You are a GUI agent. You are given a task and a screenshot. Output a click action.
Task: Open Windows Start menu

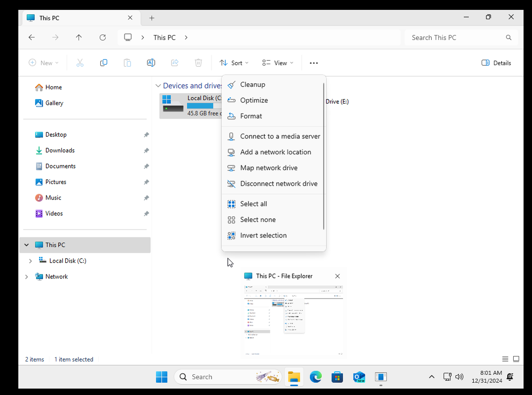[162, 377]
